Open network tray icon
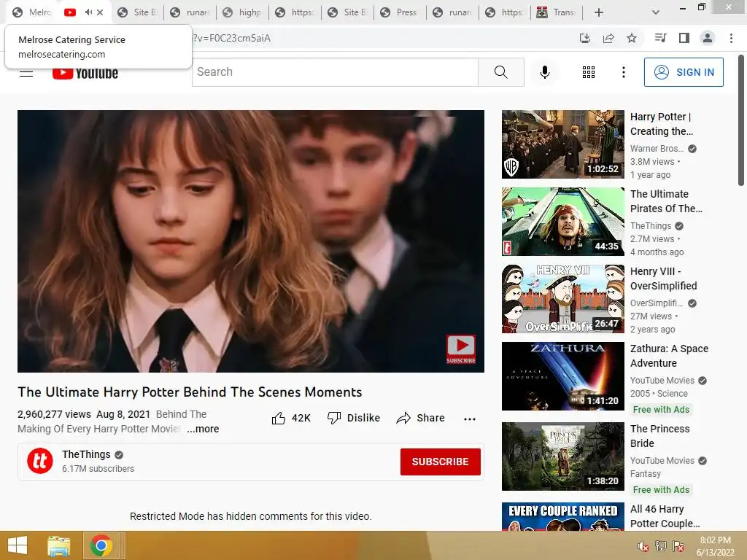The height and width of the screenshot is (560, 747). (661, 546)
